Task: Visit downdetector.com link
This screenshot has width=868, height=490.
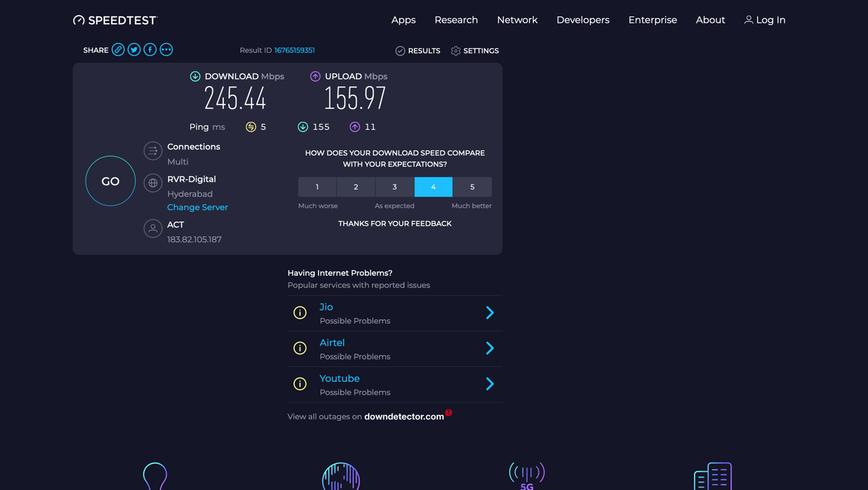Action: 404,417
